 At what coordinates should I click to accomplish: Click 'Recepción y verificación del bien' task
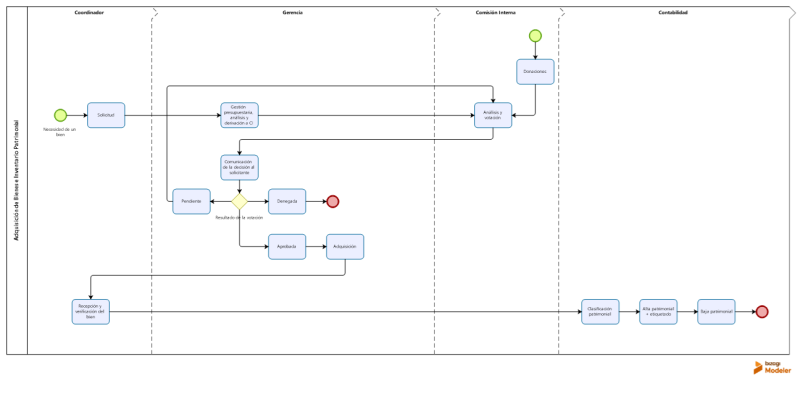(x=91, y=312)
